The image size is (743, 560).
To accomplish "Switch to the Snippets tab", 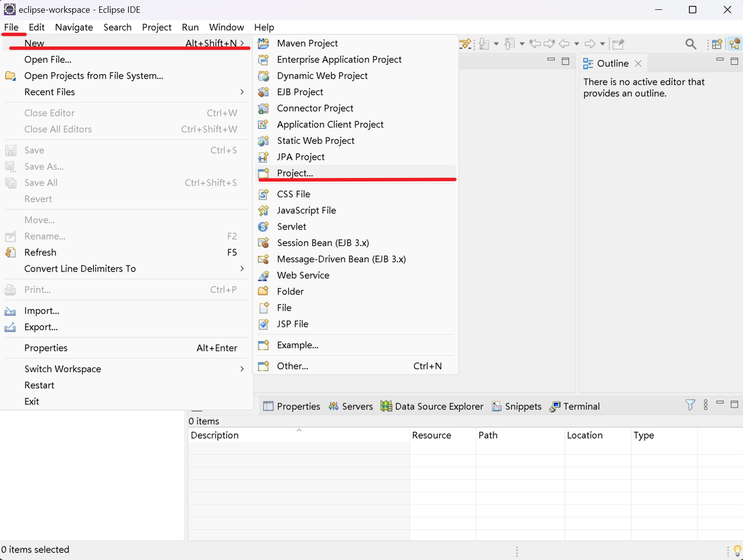I will (517, 406).
